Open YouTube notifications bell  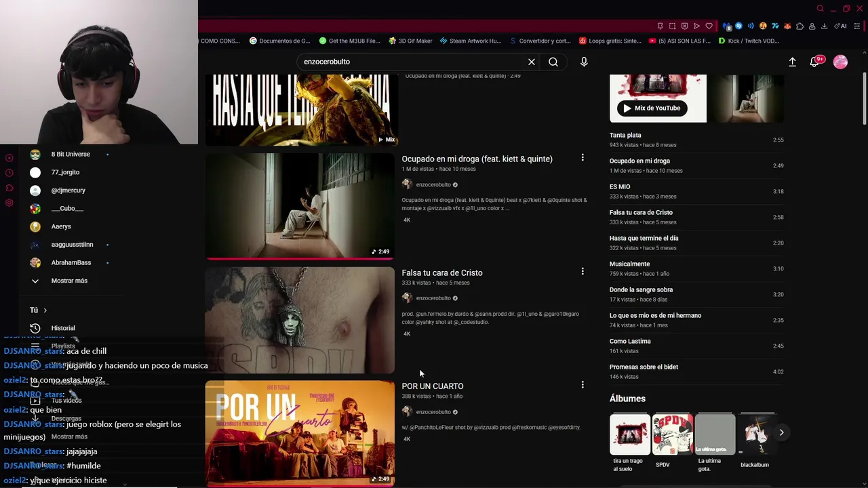816,61
